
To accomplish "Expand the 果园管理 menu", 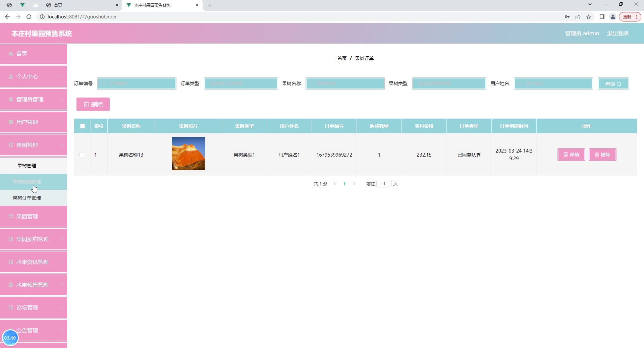I will point(34,216).
